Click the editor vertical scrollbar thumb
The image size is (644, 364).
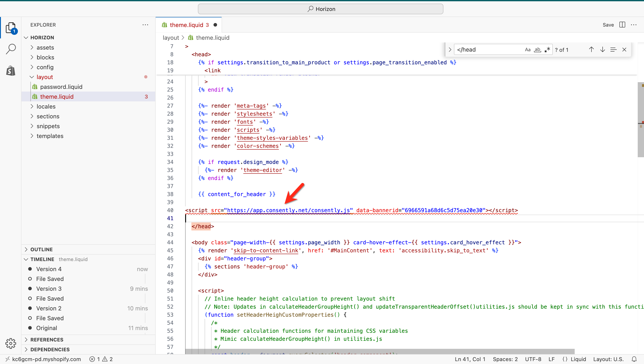tap(640, 120)
